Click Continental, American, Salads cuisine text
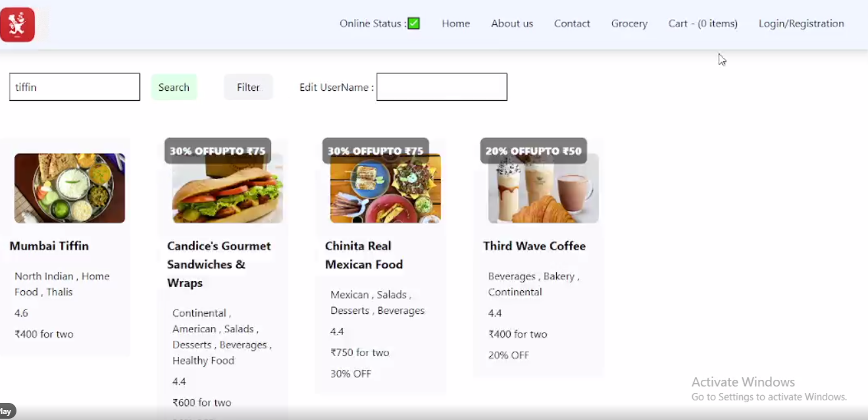Viewport: 868px width, 420px height. click(222, 337)
